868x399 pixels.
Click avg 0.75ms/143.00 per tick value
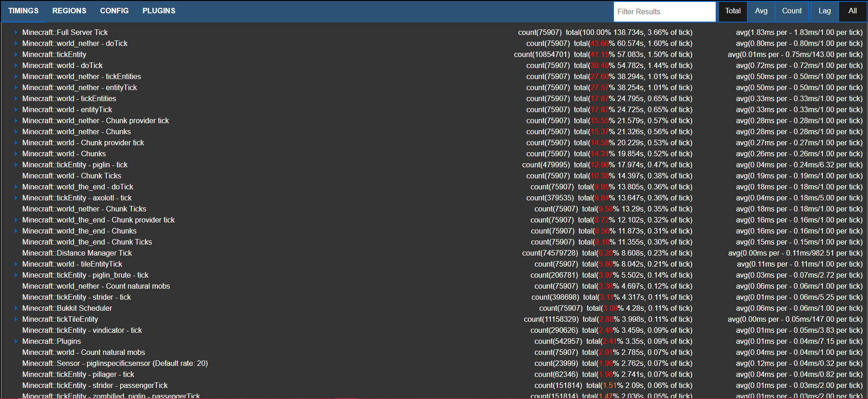795,55
